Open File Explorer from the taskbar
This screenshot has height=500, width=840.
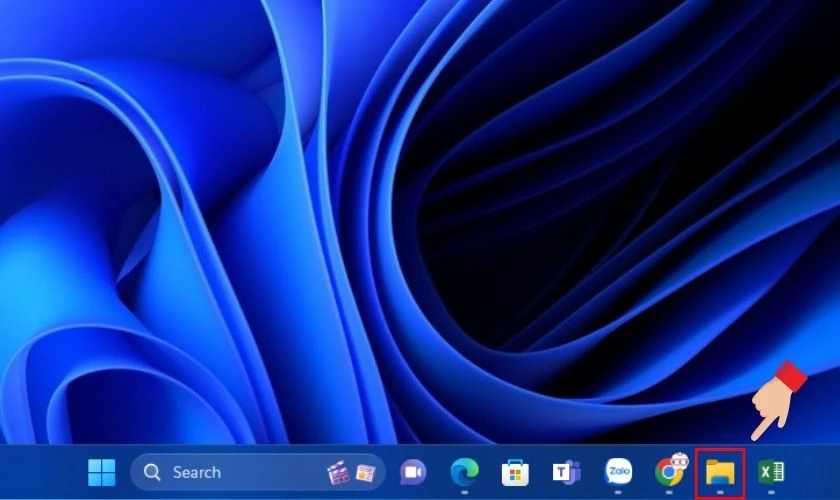pos(720,472)
